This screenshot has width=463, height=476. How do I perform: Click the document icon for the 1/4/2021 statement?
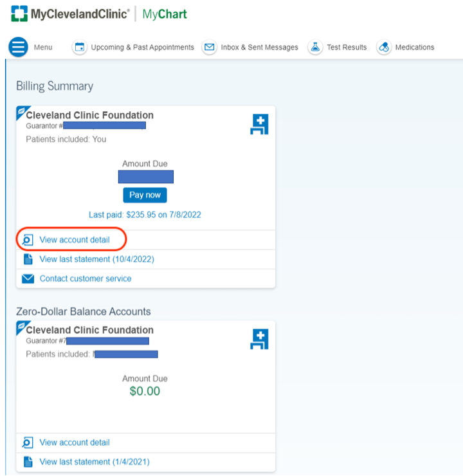(28, 462)
